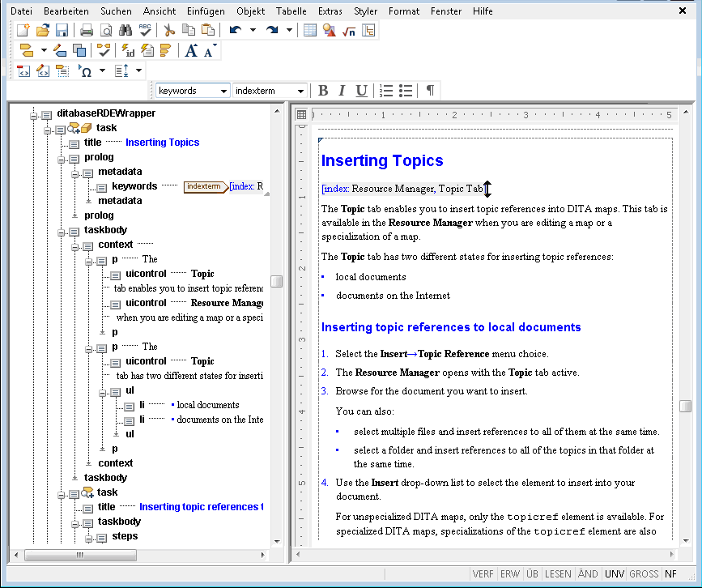The height and width of the screenshot is (588, 702).
Task: Click the tree panel horizontal scrollbar thumb
Action: (x=80, y=556)
